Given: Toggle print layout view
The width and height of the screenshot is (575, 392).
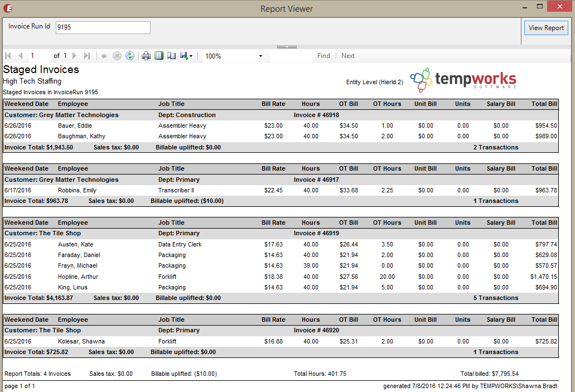Looking at the screenshot, I should (x=159, y=56).
